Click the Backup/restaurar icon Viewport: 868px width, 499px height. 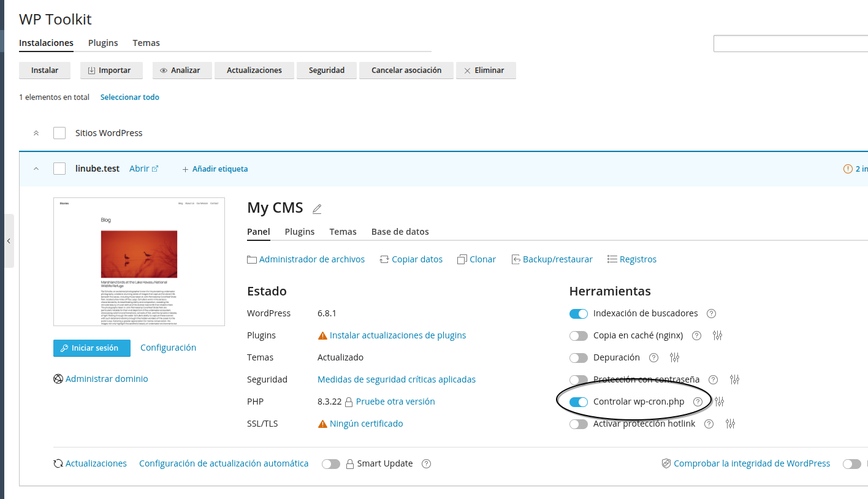click(x=516, y=259)
